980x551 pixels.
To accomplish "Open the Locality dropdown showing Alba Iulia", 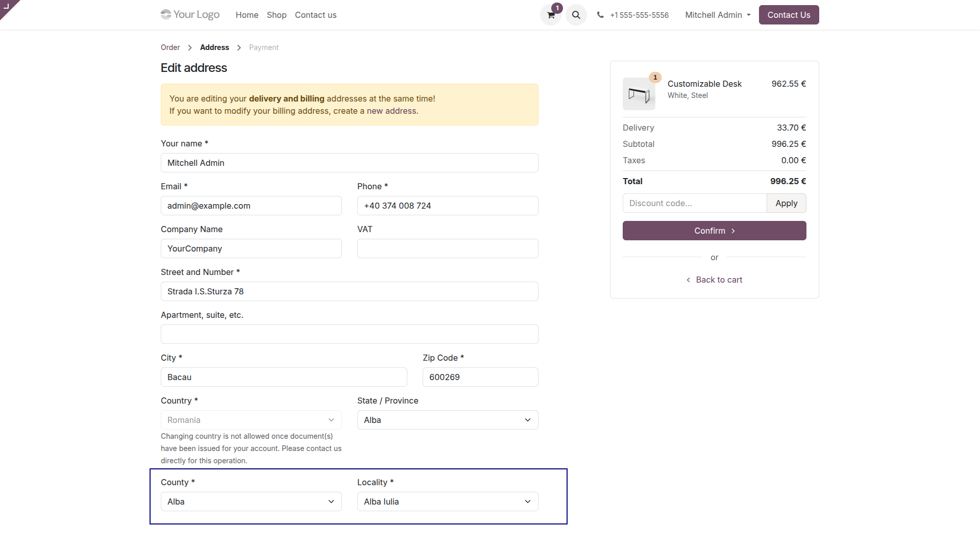I will pos(448,502).
